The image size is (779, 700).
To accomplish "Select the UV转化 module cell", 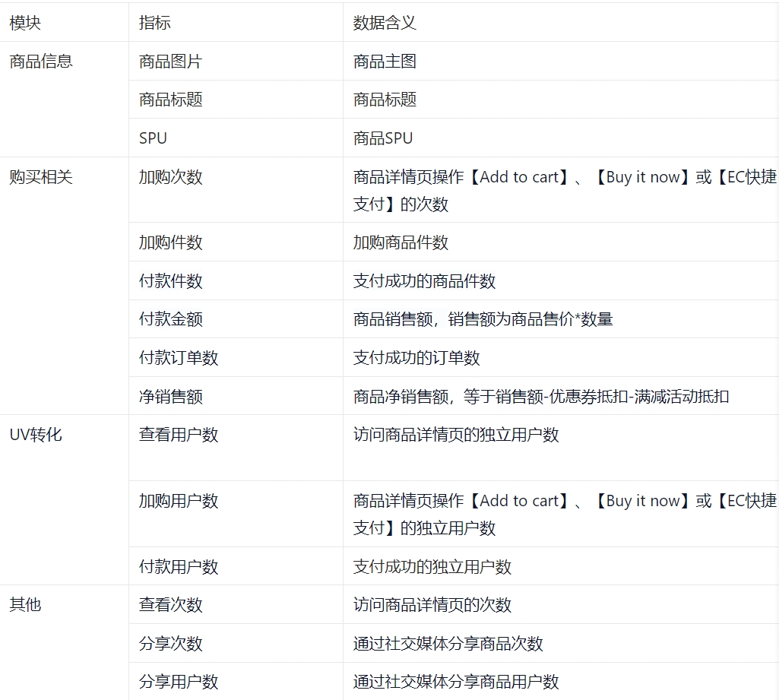I will [x=36, y=435].
